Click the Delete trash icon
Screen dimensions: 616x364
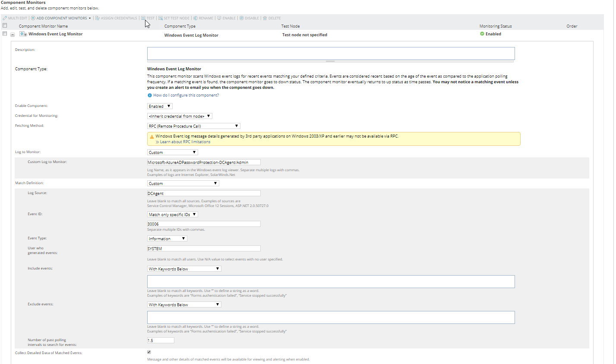(x=265, y=18)
